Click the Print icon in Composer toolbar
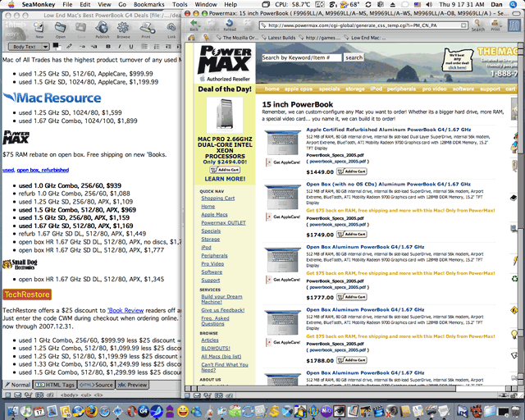The image size is (525, 420). click(x=146, y=29)
